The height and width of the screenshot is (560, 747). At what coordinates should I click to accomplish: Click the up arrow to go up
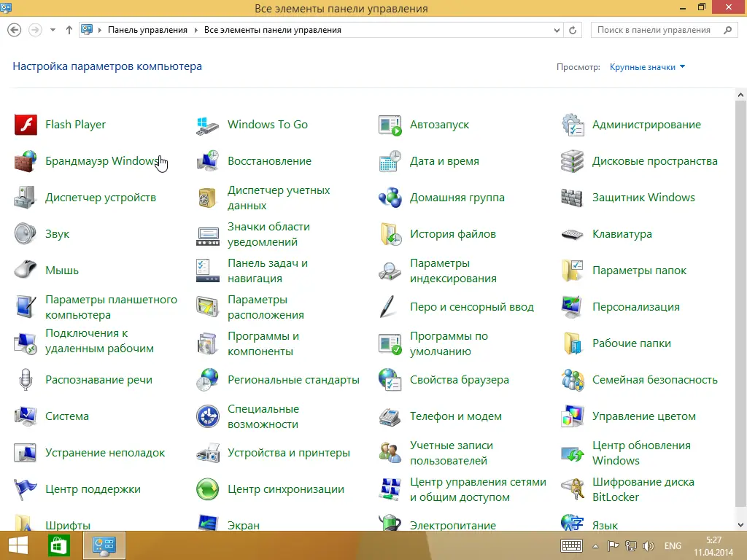tap(69, 30)
